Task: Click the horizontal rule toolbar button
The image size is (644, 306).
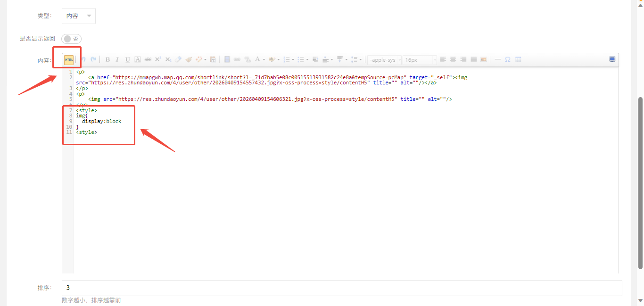Action: [497, 59]
